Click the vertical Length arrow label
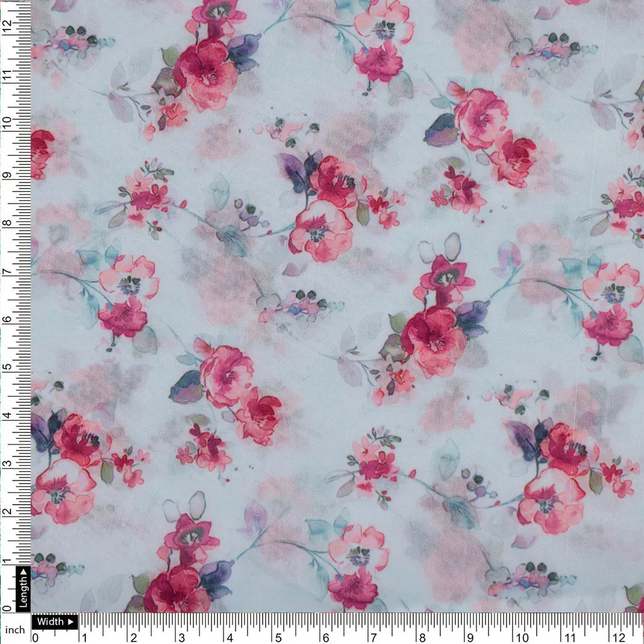The height and width of the screenshot is (644, 644). (x=23, y=588)
